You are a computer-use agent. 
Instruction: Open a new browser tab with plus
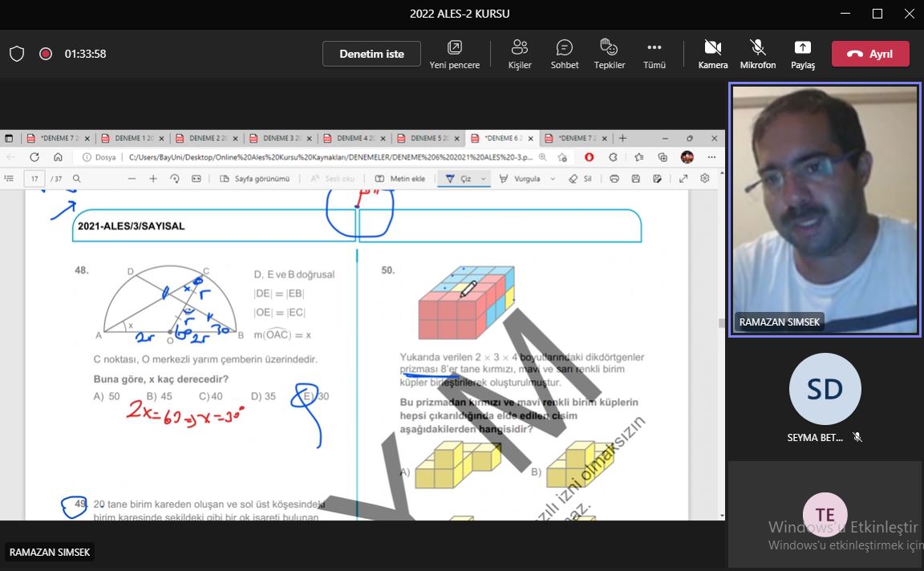click(622, 139)
